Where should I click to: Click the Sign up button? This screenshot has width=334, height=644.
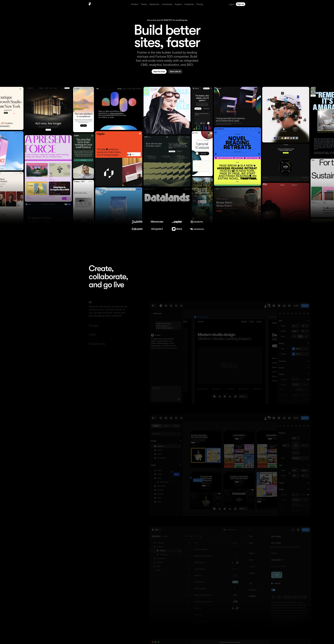pyautogui.click(x=241, y=4)
